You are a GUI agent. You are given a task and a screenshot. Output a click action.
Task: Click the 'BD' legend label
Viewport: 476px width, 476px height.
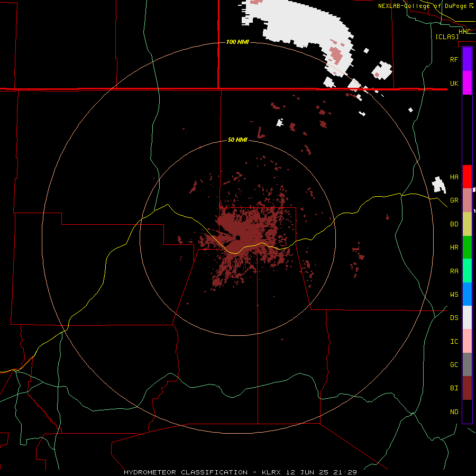pos(454,224)
